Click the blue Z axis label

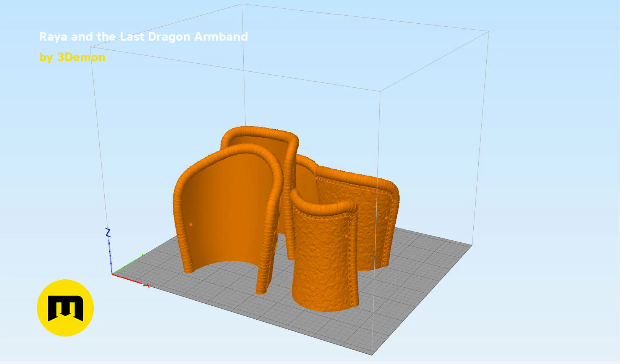[108, 232]
